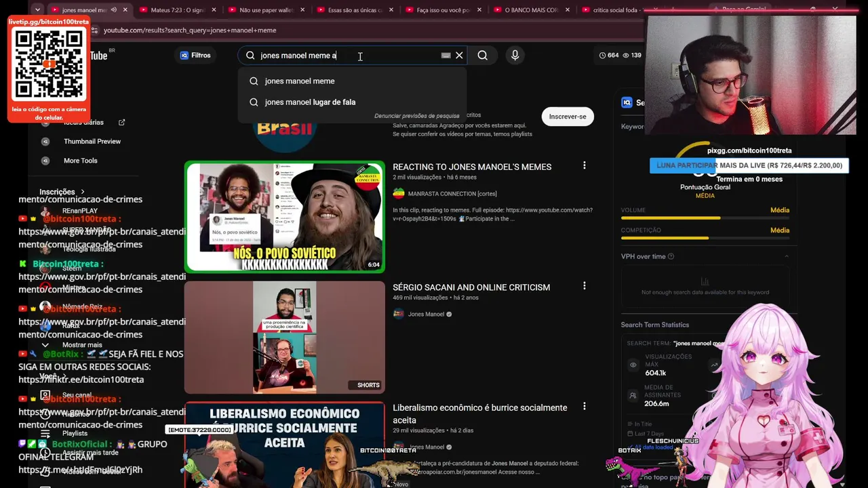Open the MANRASTA CONNECTION channel avatar
The width and height of the screenshot is (868, 488).
pos(399,194)
